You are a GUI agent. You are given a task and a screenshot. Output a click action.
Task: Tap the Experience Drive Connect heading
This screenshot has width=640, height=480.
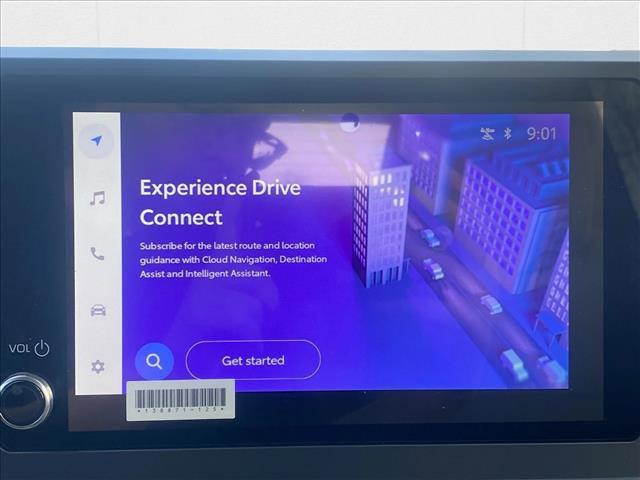(219, 202)
